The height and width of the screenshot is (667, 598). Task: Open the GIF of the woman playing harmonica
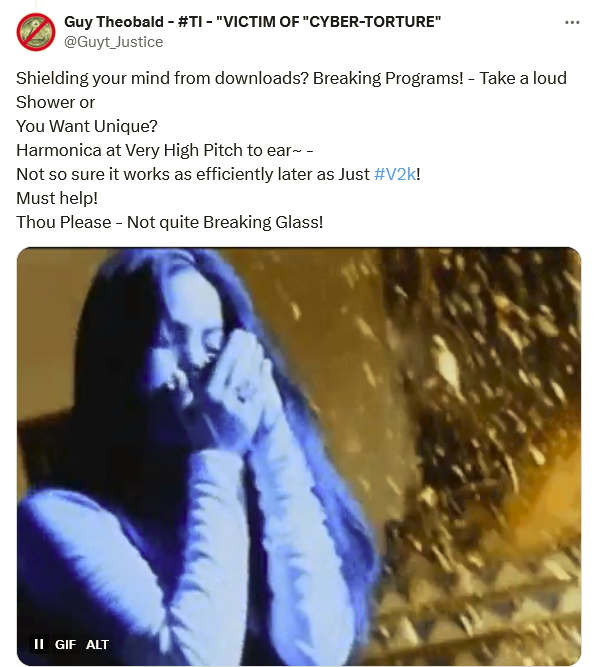(299, 456)
